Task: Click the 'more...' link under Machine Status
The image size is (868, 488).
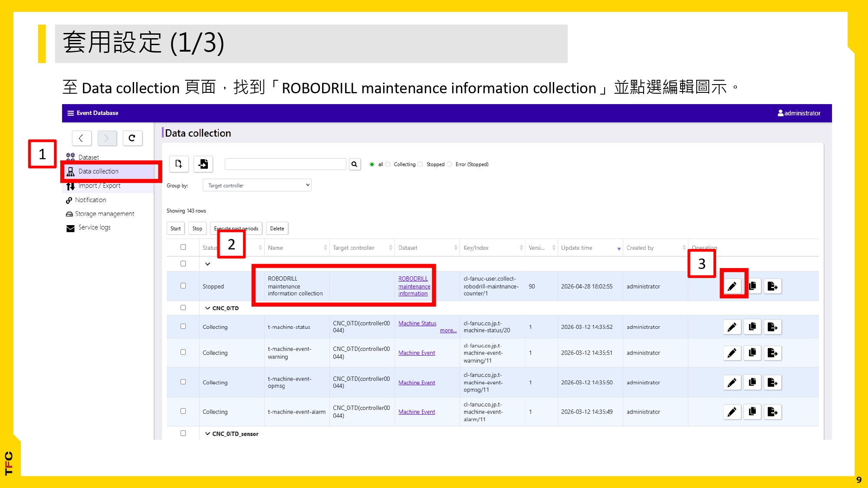Action: point(448,331)
